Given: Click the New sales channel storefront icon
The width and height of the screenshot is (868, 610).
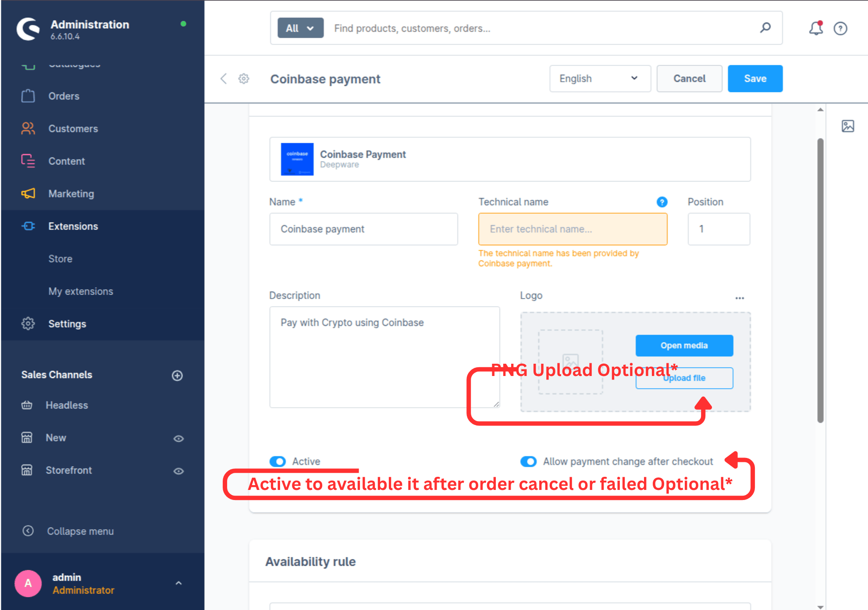Looking at the screenshot, I should coord(27,437).
